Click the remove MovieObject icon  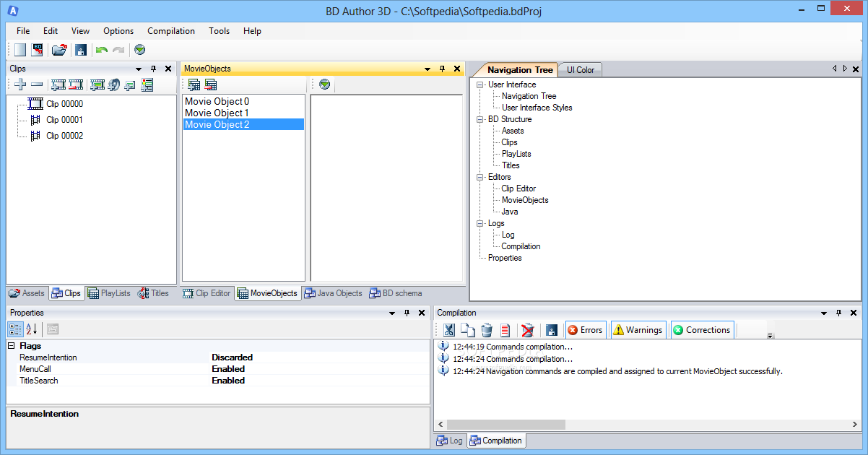pyautogui.click(x=211, y=84)
